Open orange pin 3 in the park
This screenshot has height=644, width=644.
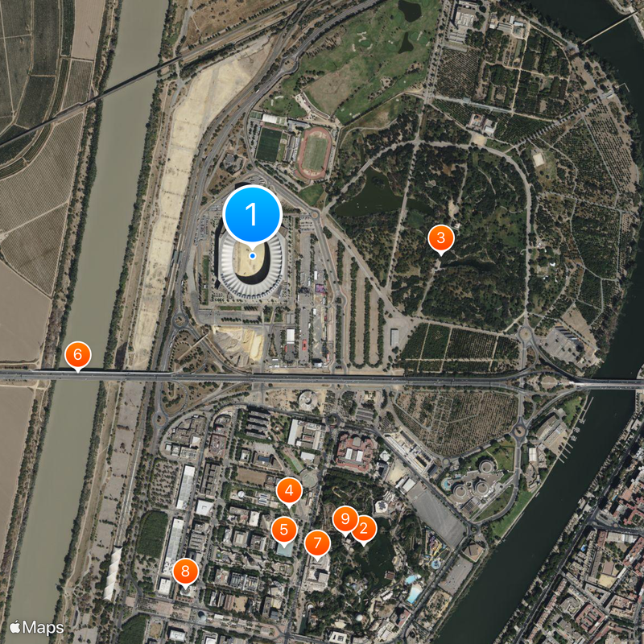click(440, 238)
